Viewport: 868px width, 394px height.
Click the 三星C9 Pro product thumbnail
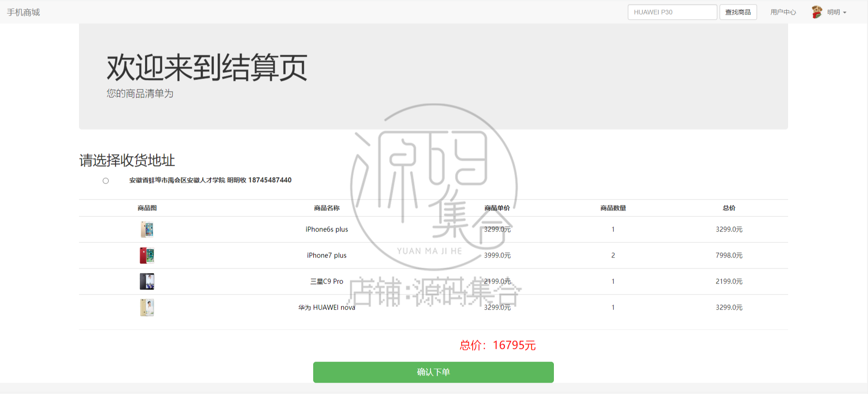pyautogui.click(x=147, y=281)
